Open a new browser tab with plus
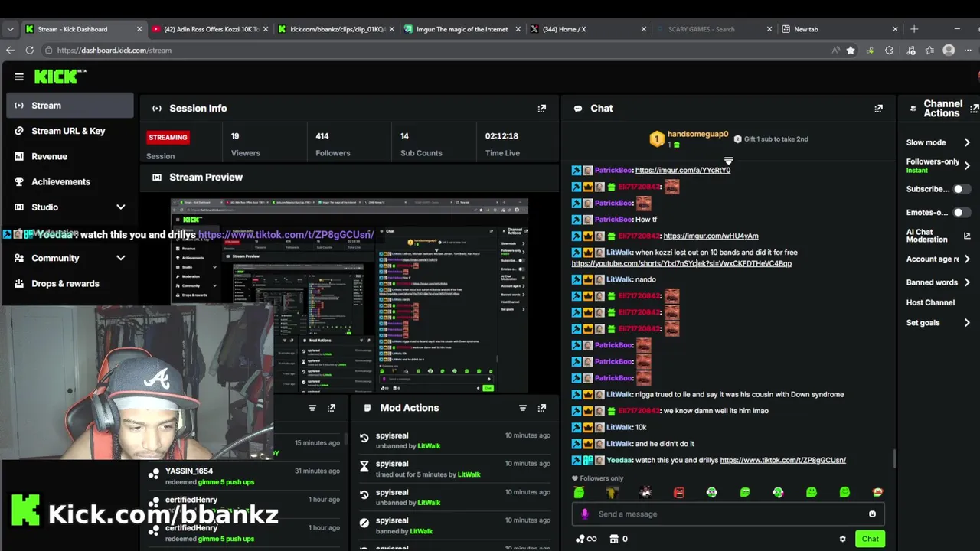This screenshot has width=980, height=551. (913, 29)
